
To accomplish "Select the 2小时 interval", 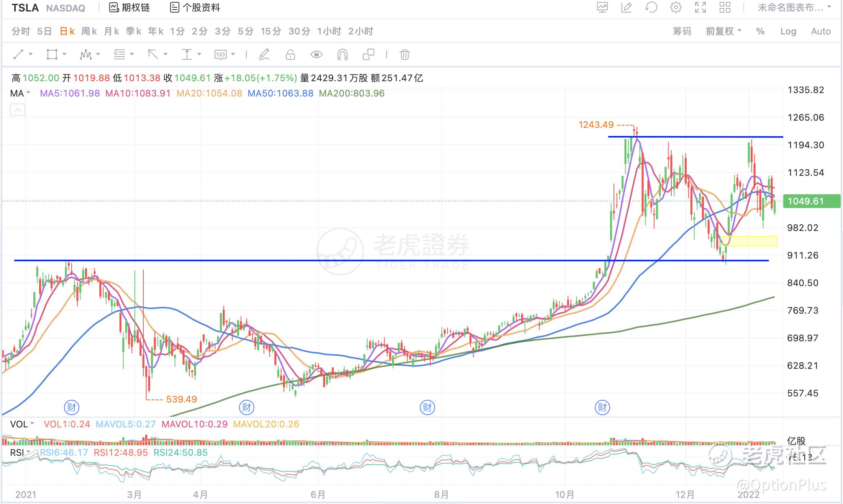I will coord(361,31).
